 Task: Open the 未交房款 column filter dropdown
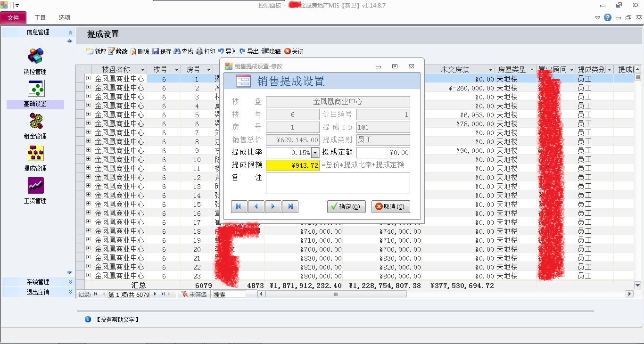491,70
